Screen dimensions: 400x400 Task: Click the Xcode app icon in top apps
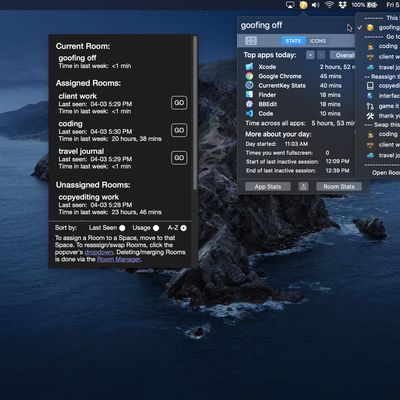(x=249, y=67)
